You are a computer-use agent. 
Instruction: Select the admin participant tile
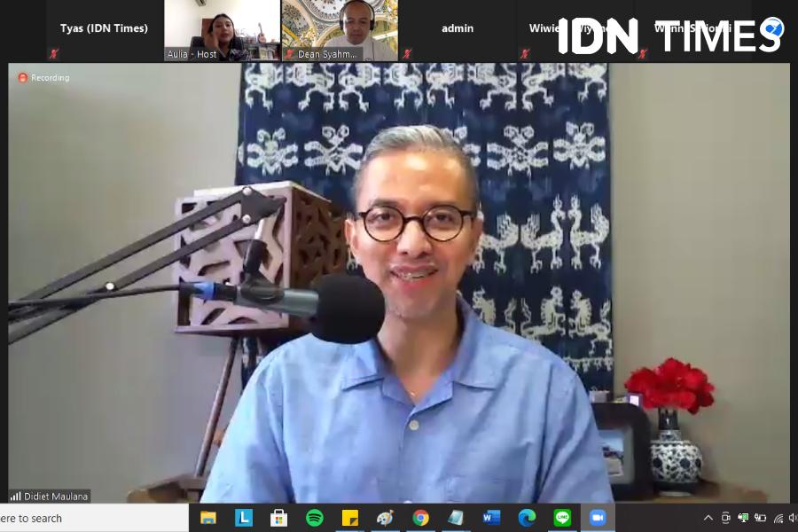[x=458, y=30]
